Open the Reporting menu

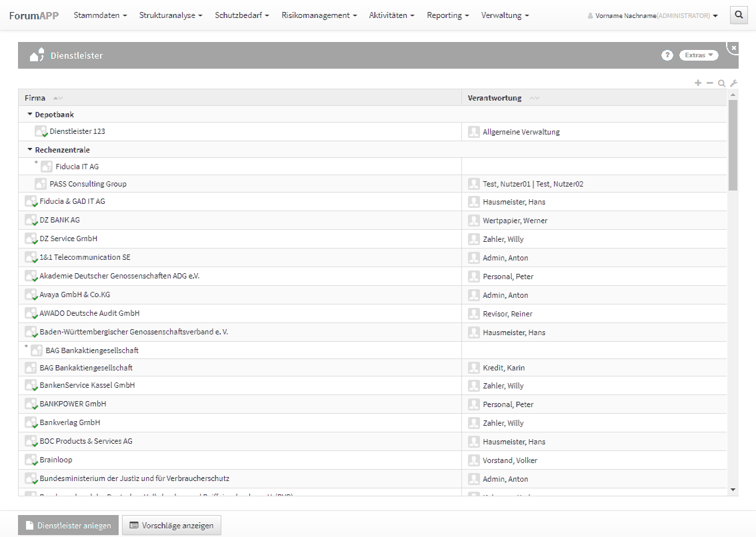coord(447,15)
